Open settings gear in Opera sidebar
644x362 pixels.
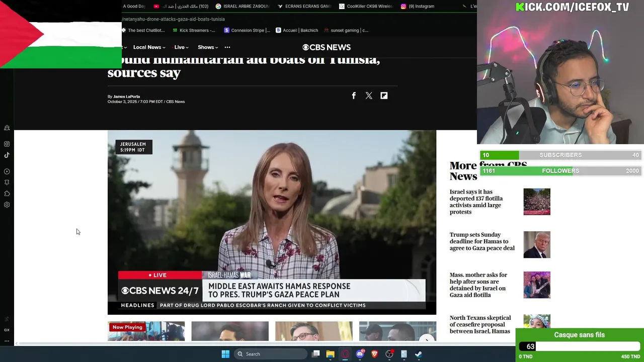pyautogui.click(x=7, y=205)
